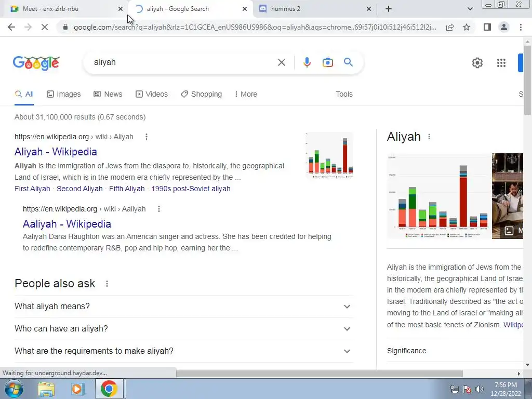
Task: Open a new browser tab
Action: (389, 9)
